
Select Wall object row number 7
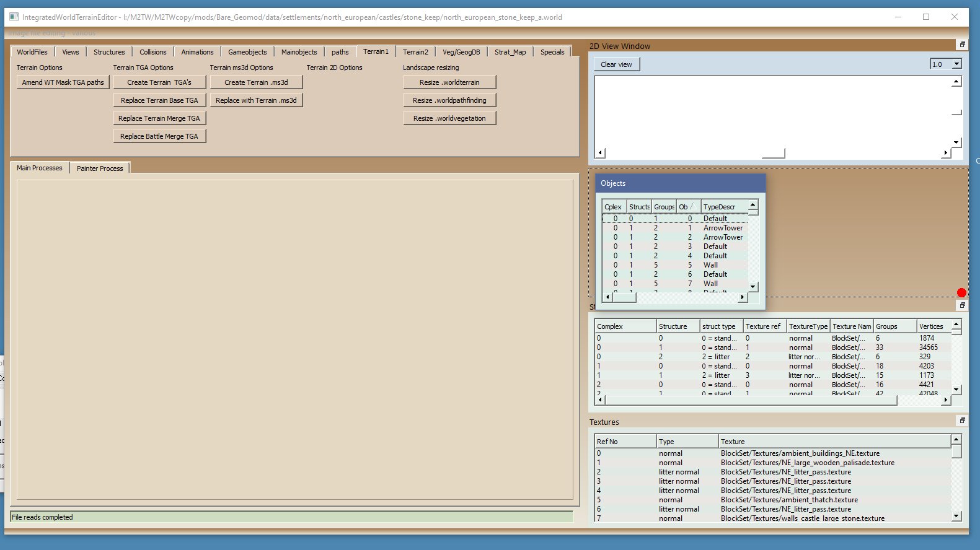[675, 284]
